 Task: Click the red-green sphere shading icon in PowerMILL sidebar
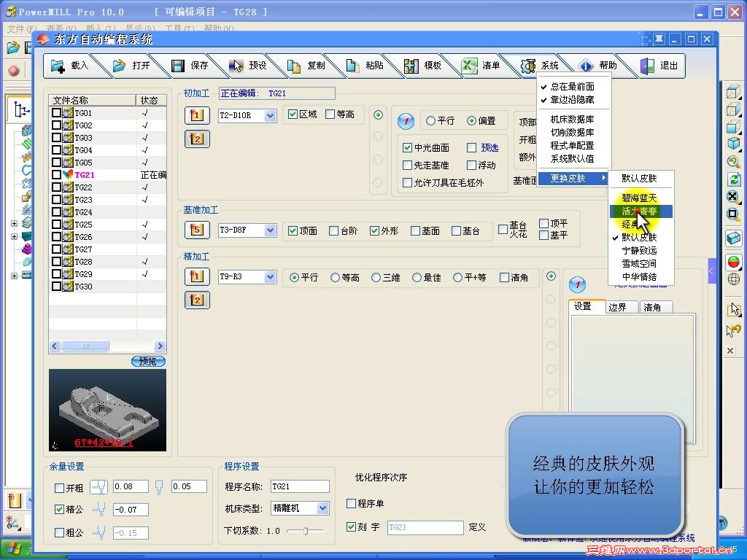tap(734, 262)
